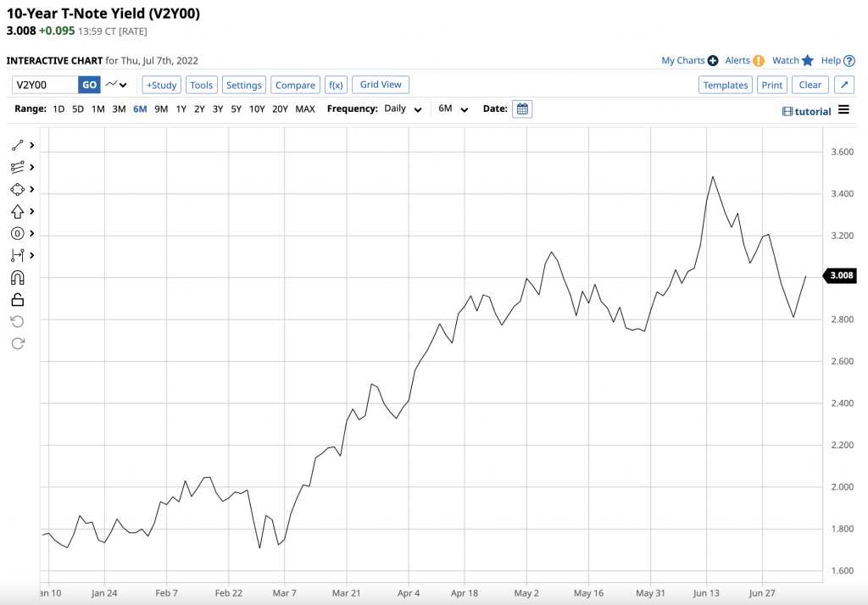
Task: Select the 20Y range
Action: pyautogui.click(x=280, y=109)
